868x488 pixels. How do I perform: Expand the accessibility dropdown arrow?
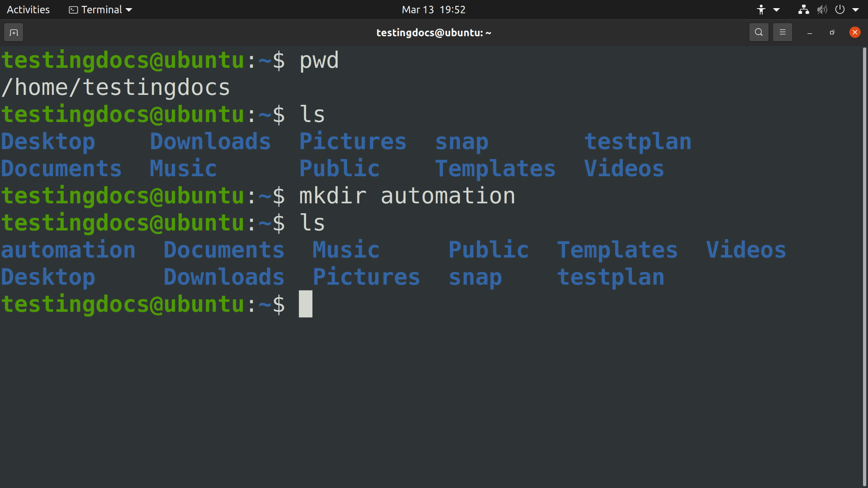[x=776, y=9]
